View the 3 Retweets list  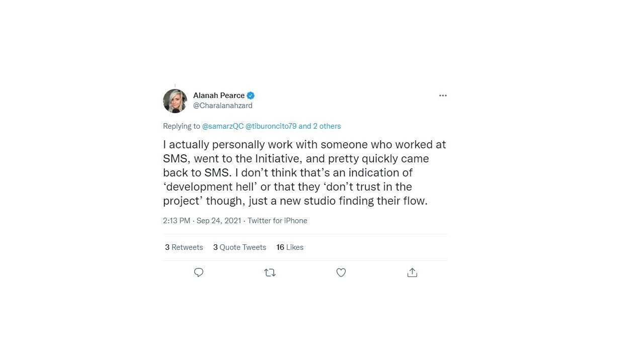point(184,247)
